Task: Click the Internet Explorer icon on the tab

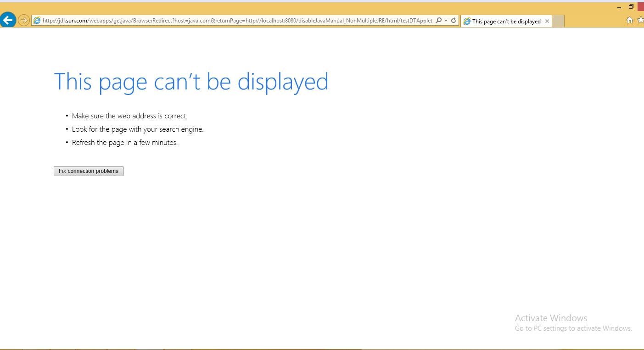Action: pos(467,21)
